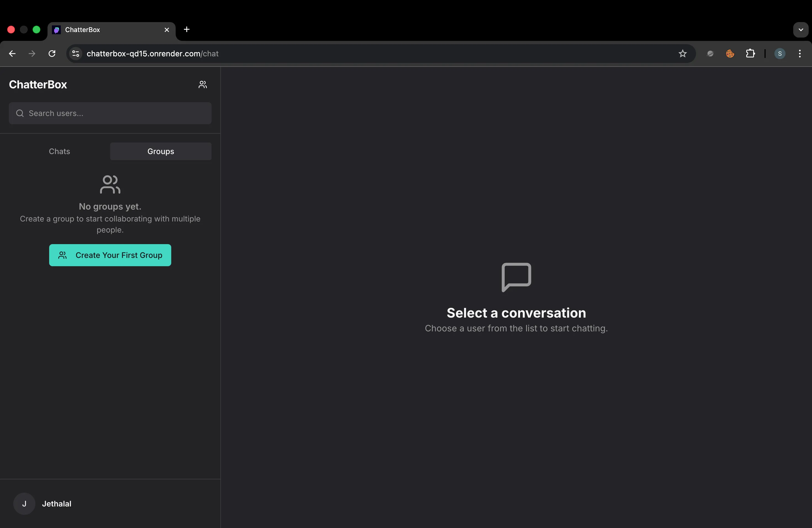Screen dimensions: 812x528
Task: Close the ChatterBox browser tab
Action: pos(167,30)
